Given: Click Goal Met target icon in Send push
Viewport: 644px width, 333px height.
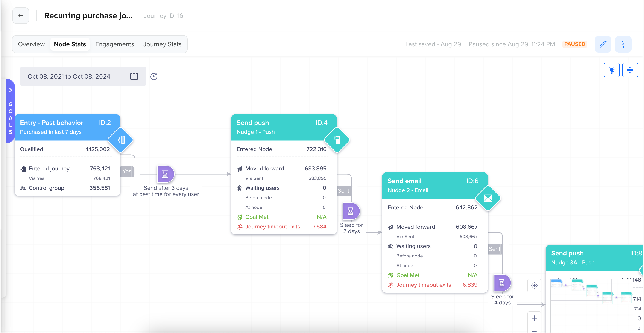Looking at the screenshot, I should (240, 217).
